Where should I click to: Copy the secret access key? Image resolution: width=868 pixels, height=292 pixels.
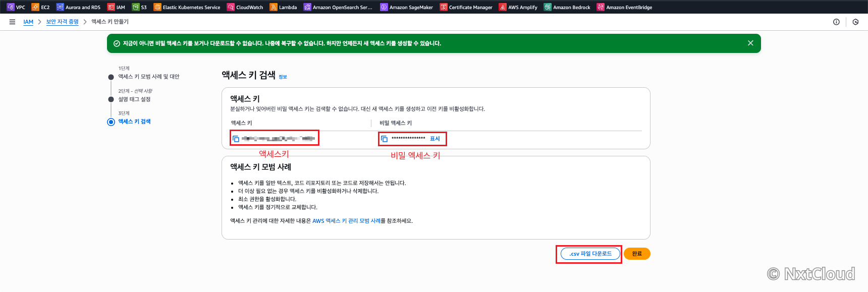tap(385, 139)
